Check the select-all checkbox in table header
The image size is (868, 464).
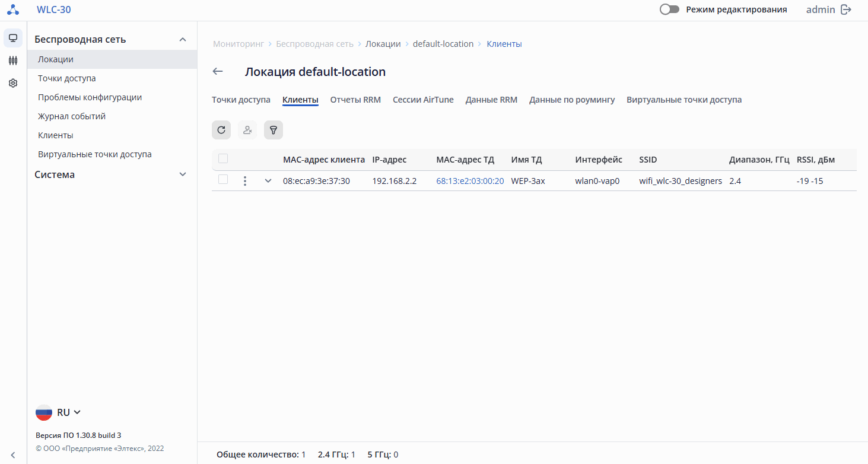pyautogui.click(x=223, y=158)
